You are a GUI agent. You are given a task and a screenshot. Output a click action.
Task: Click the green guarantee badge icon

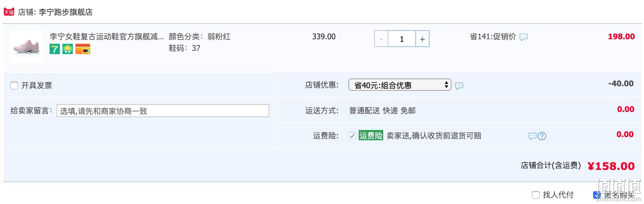point(68,49)
